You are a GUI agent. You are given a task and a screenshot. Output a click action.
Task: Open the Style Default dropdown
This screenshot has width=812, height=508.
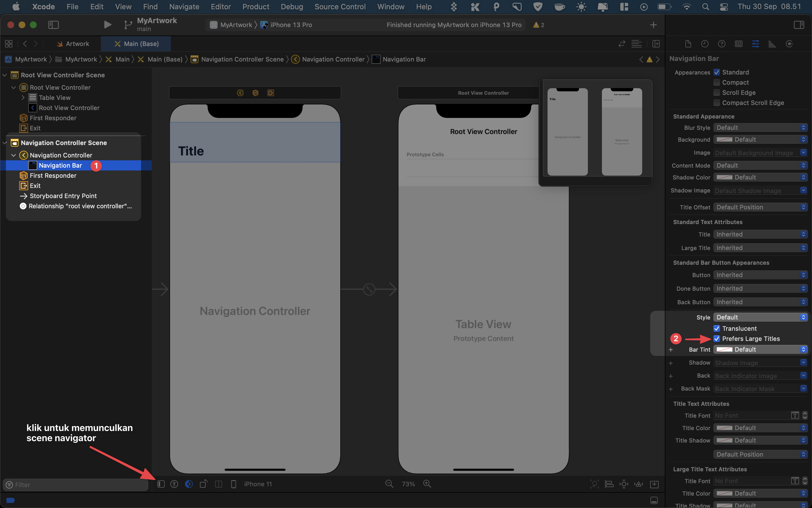tap(760, 317)
